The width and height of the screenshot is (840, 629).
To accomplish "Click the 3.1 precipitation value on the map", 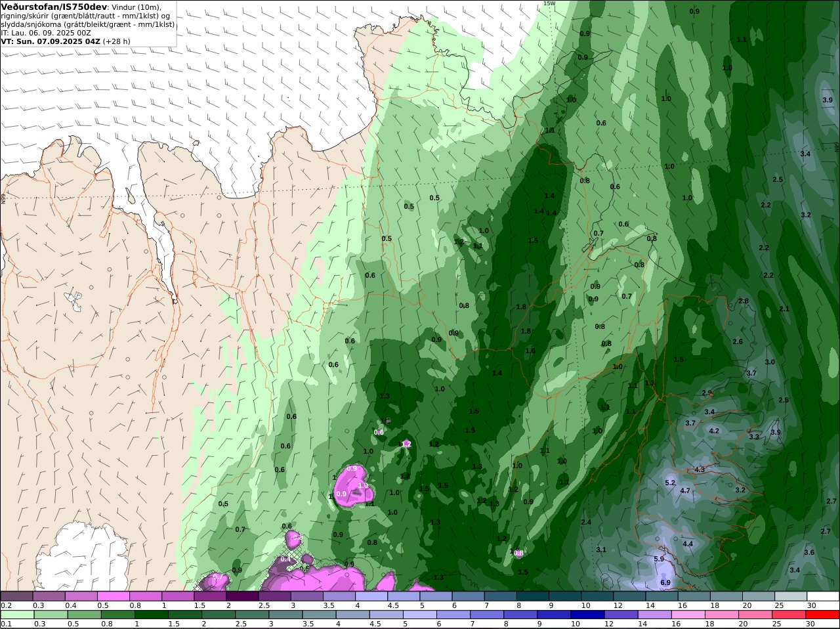I will (601, 550).
